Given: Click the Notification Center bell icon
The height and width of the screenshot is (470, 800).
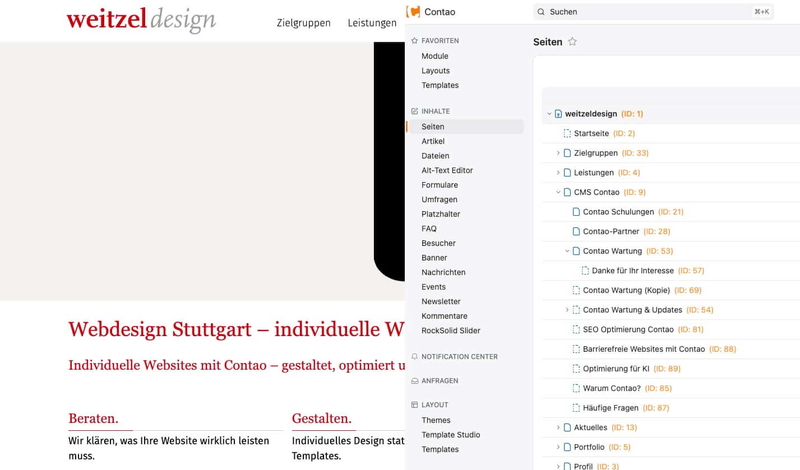Looking at the screenshot, I should tap(414, 356).
